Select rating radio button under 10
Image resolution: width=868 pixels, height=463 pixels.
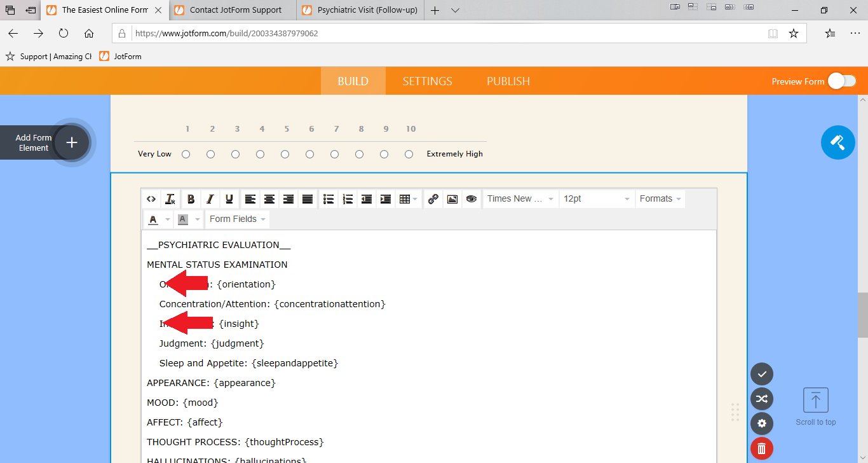point(409,154)
